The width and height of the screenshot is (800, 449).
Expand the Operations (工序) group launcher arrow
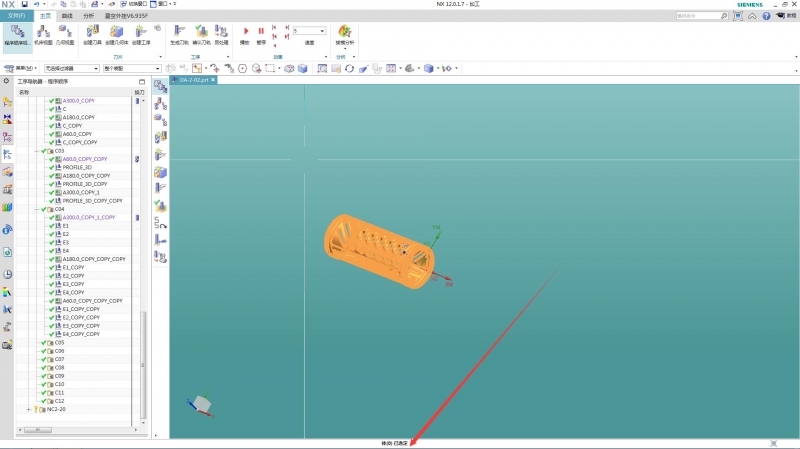(228, 57)
